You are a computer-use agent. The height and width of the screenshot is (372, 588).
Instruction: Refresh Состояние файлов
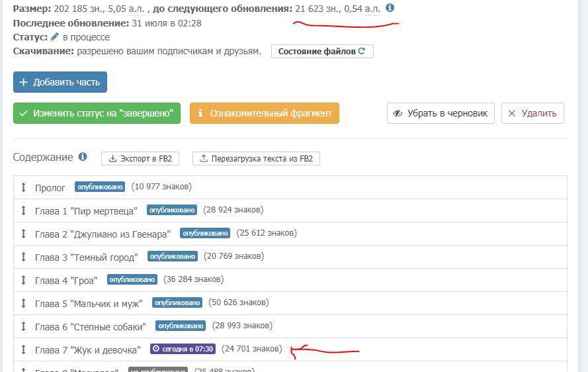click(x=322, y=51)
